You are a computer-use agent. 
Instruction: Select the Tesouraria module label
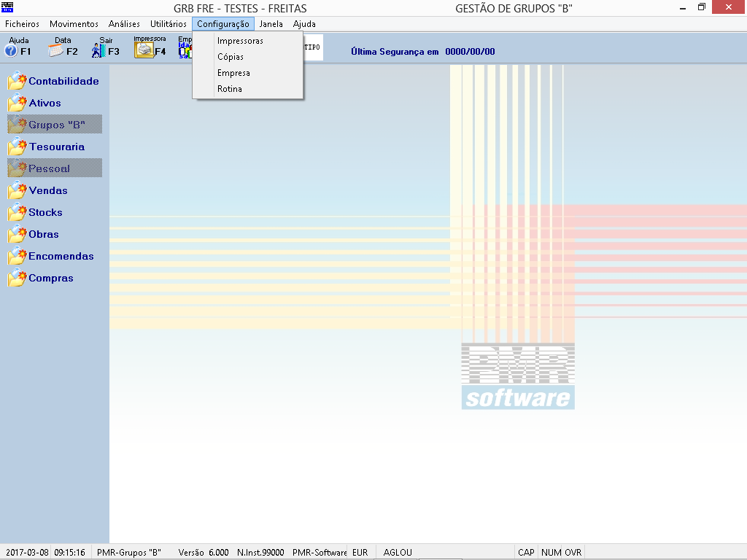(57, 147)
